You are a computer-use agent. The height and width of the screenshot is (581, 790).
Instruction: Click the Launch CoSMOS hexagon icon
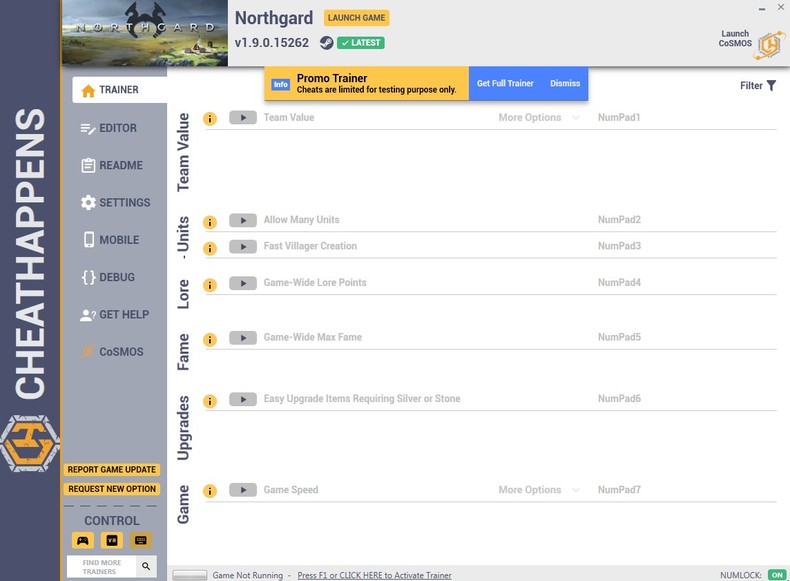pyautogui.click(x=769, y=45)
